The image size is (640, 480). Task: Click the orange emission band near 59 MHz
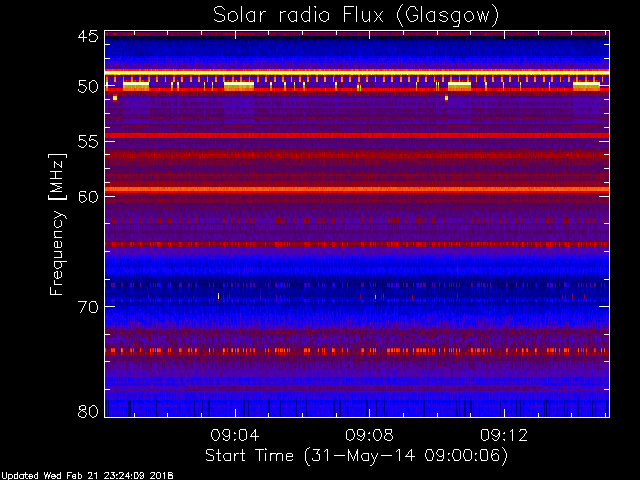click(x=357, y=189)
